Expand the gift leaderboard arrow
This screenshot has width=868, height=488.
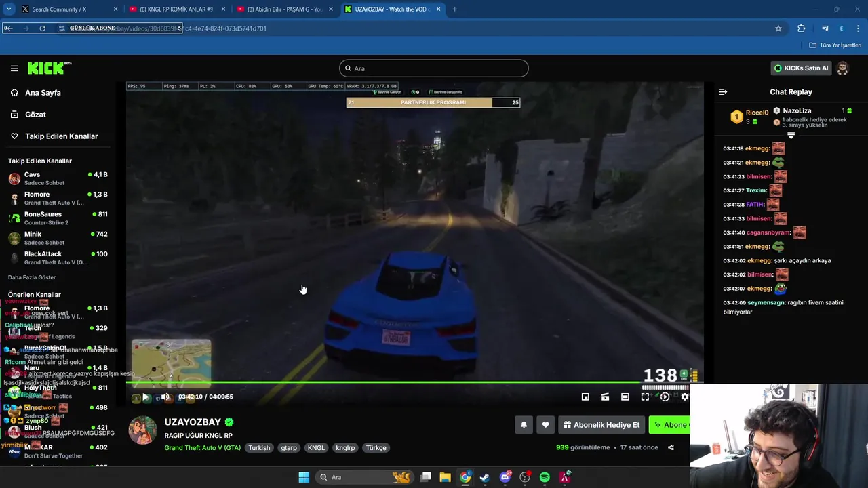[791, 136]
